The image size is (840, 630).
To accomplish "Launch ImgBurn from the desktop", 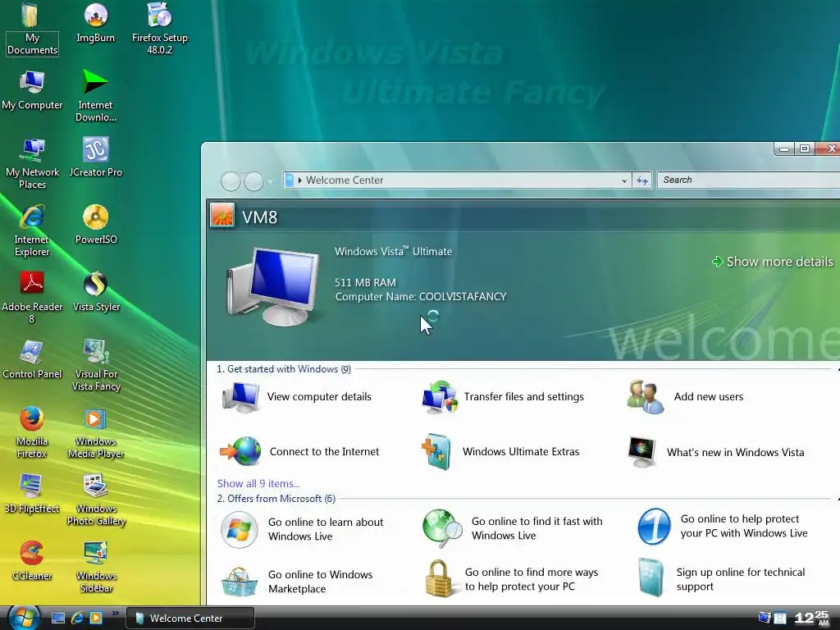I will [x=95, y=23].
